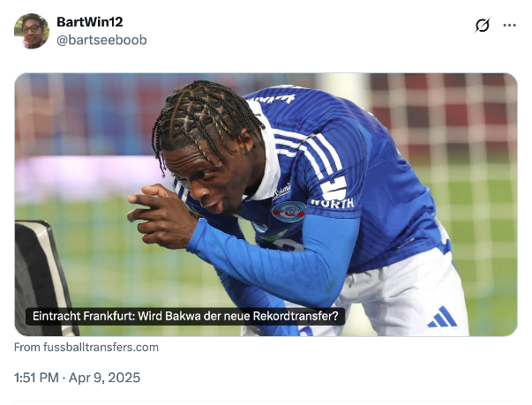Select the Apr 9, 2025 post date
532x405 pixels.
(104, 378)
